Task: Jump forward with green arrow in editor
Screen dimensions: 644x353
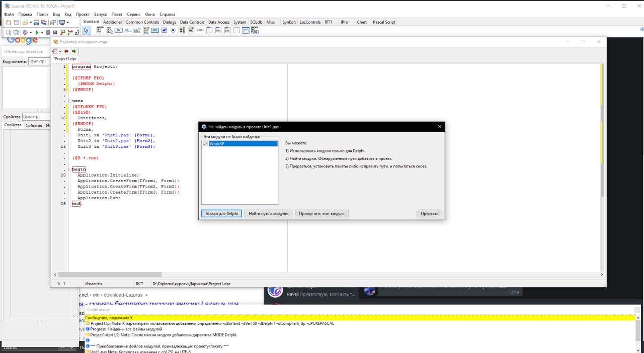Action: pos(74,51)
